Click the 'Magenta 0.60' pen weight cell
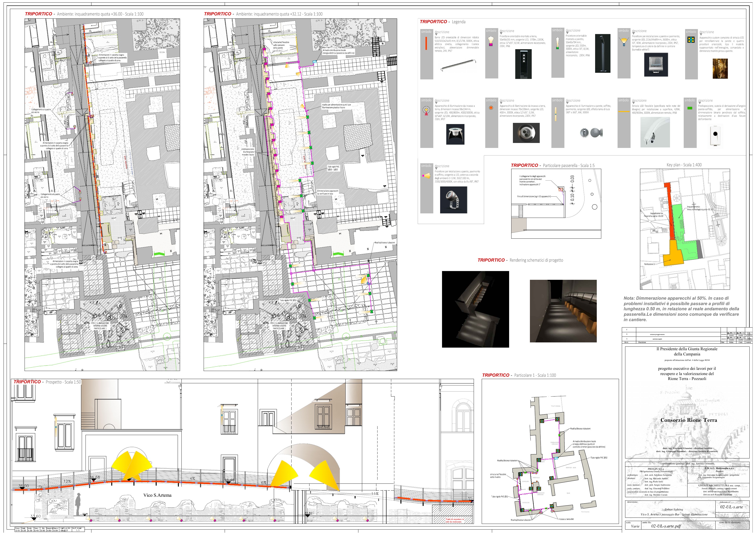This screenshot has width=756, height=535. 49,529
